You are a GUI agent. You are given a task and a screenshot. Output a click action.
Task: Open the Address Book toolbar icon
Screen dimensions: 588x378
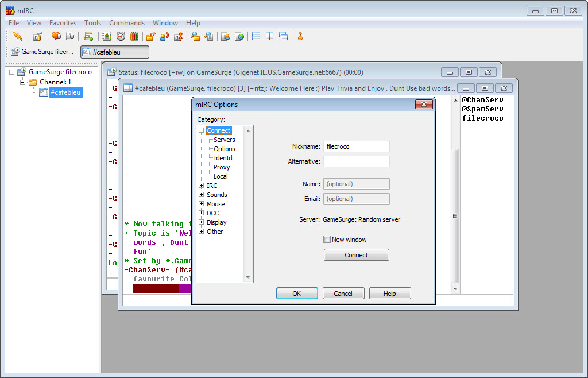[x=107, y=36]
